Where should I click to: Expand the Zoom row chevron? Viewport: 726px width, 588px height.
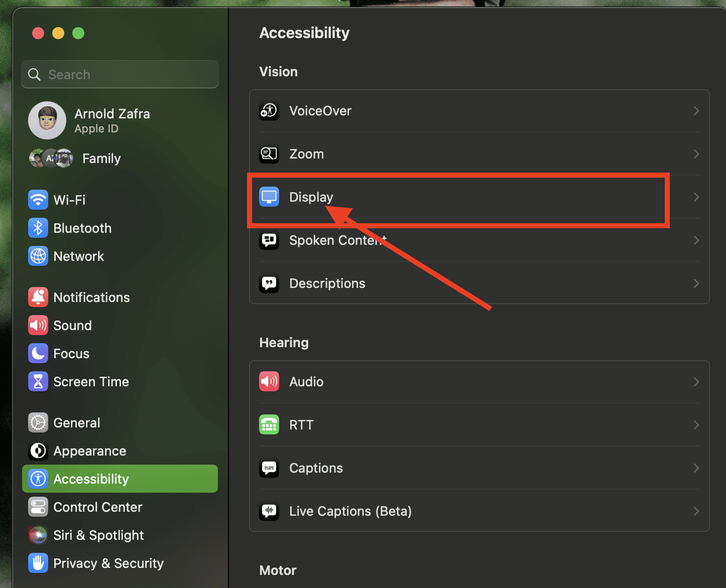point(696,154)
